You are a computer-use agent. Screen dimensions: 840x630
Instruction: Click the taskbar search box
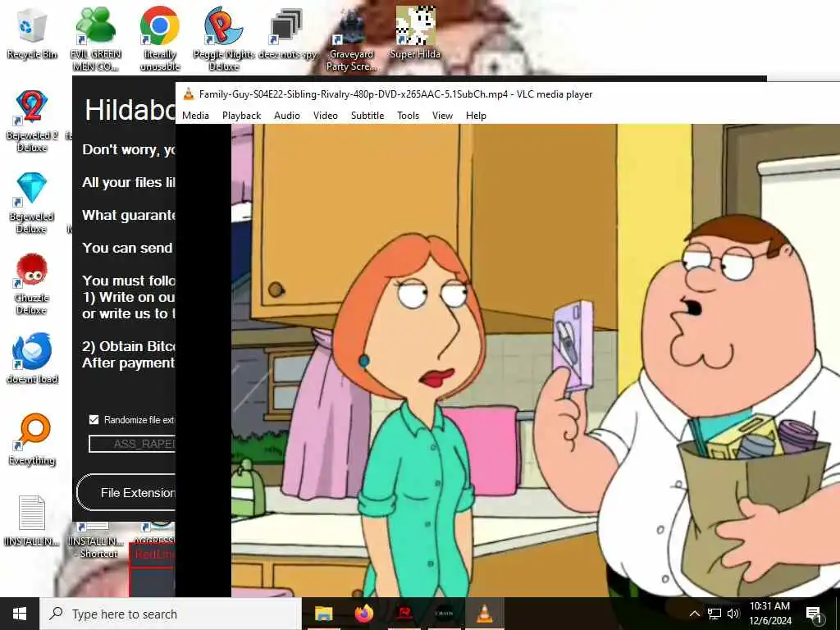pos(171,614)
